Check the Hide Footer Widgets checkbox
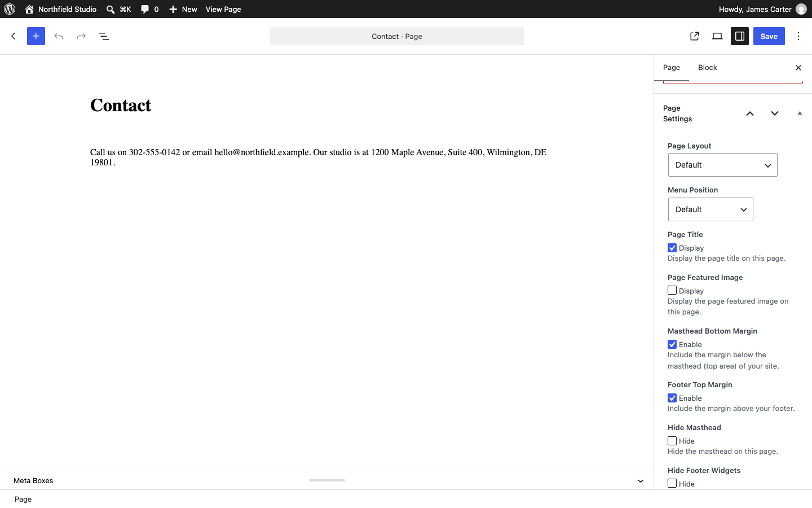This screenshot has height=508, width=812. click(672, 483)
